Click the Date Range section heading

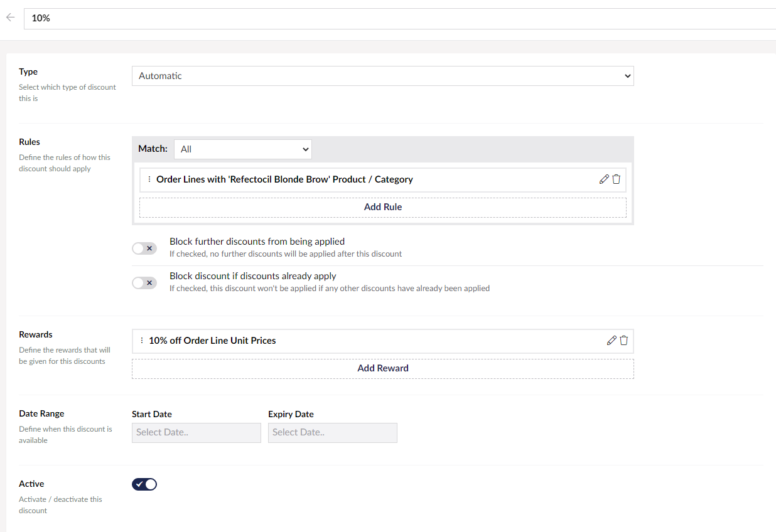(41, 413)
